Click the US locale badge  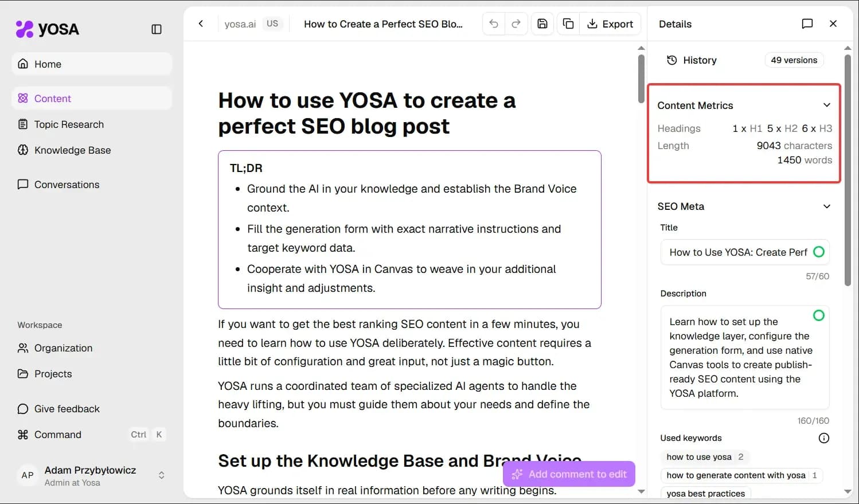[x=272, y=24]
